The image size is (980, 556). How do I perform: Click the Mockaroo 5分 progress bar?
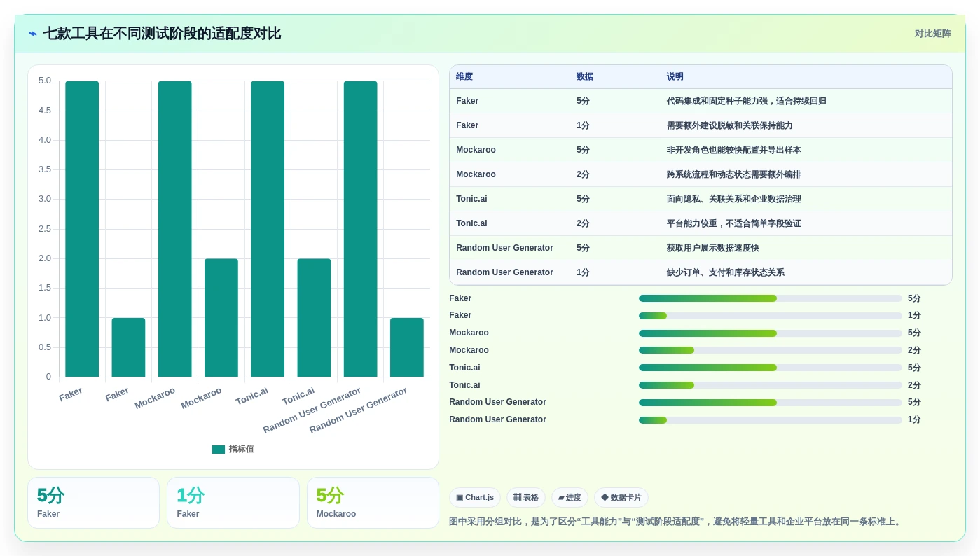[771, 333]
